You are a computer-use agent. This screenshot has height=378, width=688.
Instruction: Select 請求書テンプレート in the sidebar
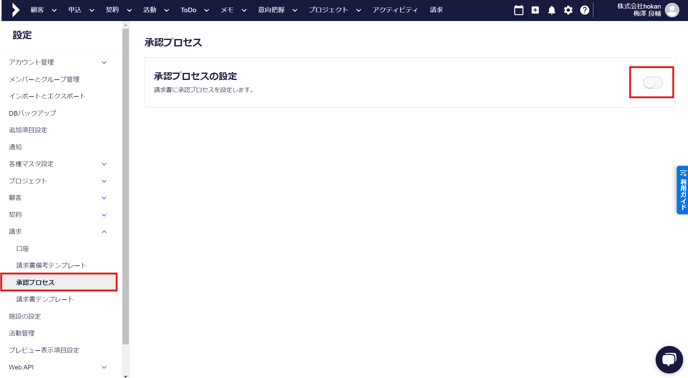[x=45, y=299]
